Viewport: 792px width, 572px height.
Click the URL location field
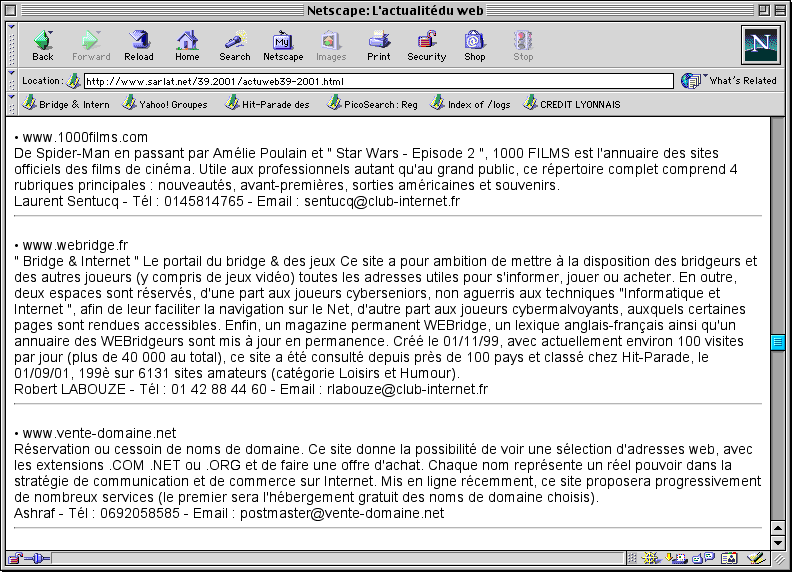pyautogui.click(x=378, y=81)
